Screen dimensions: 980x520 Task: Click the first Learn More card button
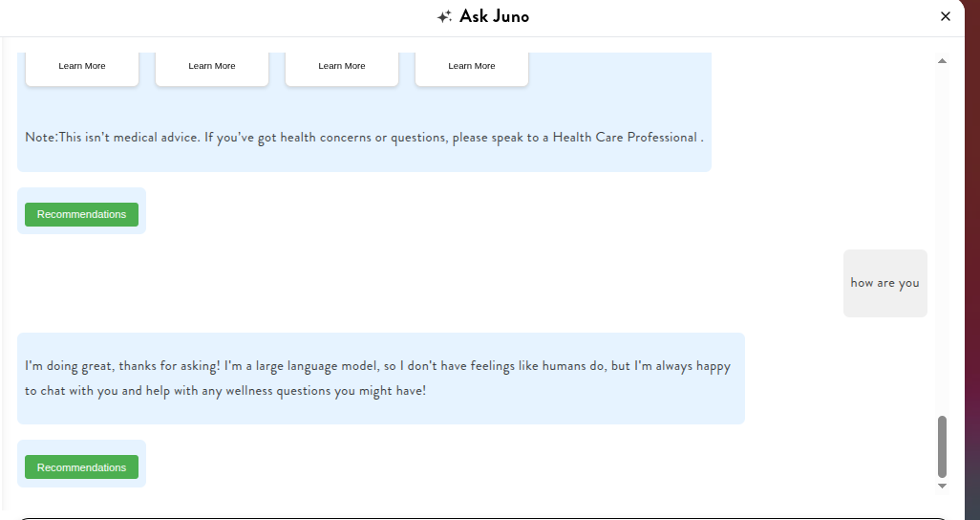click(82, 66)
